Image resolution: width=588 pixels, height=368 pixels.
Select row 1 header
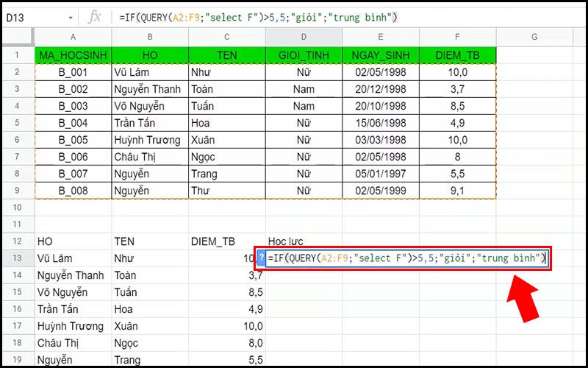(18, 55)
